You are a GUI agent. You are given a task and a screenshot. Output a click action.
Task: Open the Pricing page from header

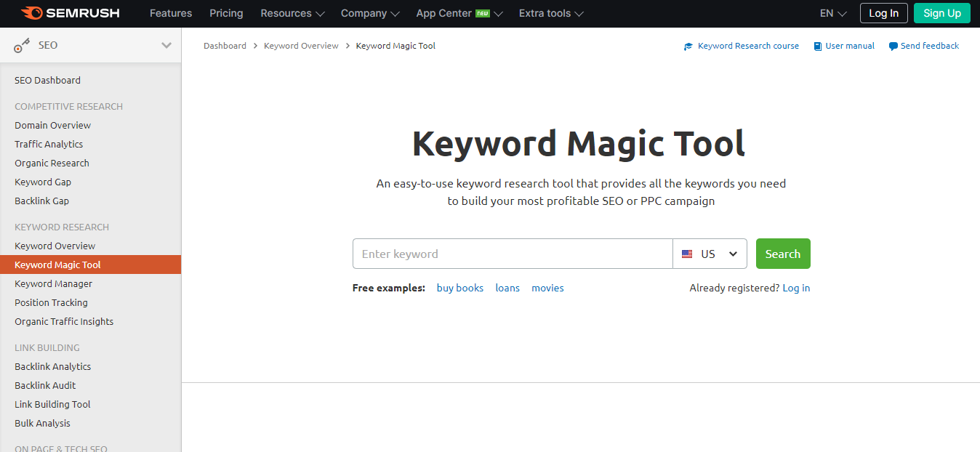click(x=226, y=13)
